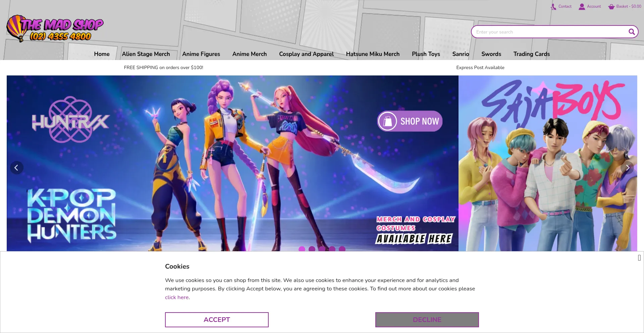This screenshot has width=644, height=333.
Task: Open Hatsune Miku Merch menu
Action: (373, 54)
